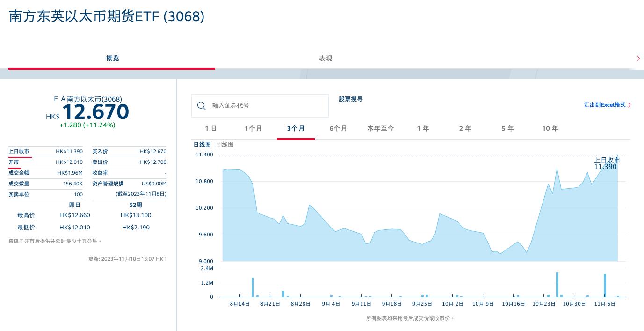Click the 即日 最高价 HK$12.660
This screenshot has height=331, width=644.
click(75, 215)
